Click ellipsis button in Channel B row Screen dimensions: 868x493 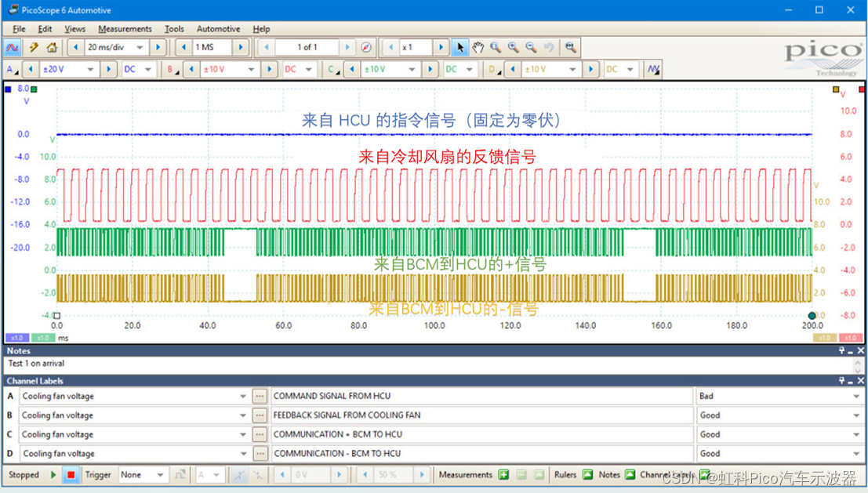tap(260, 415)
